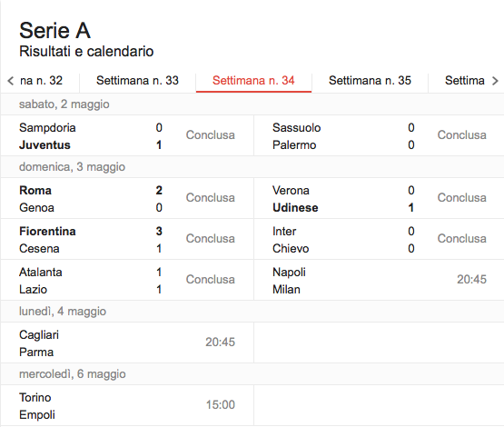The width and height of the screenshot is (504, 427).
Task: Click the Udinese team name
Action: point(295,208)
